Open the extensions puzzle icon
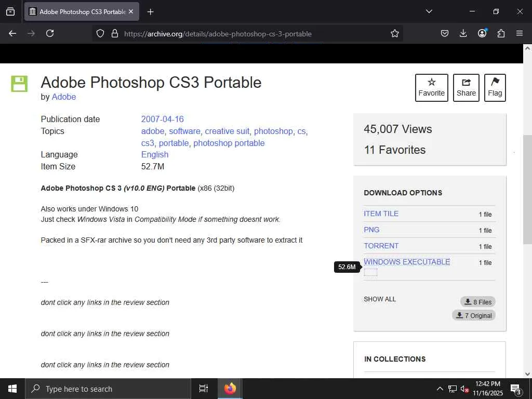The height and width of the screenshot is (399, 532). [x=501, y=33]
